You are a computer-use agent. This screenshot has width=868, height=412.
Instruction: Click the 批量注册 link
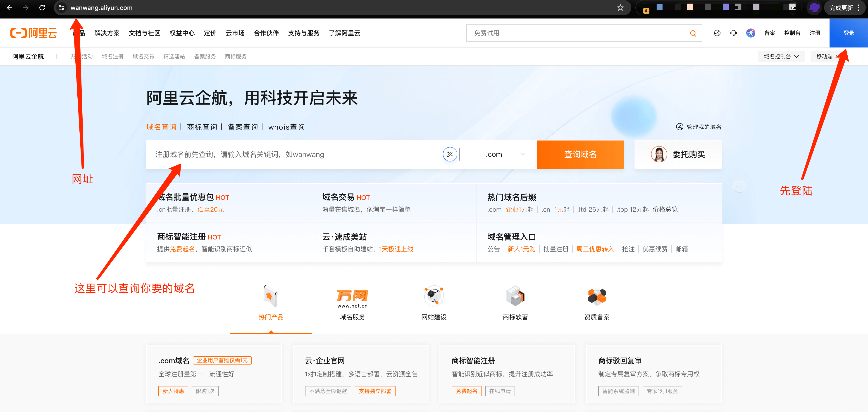[556, 249]
